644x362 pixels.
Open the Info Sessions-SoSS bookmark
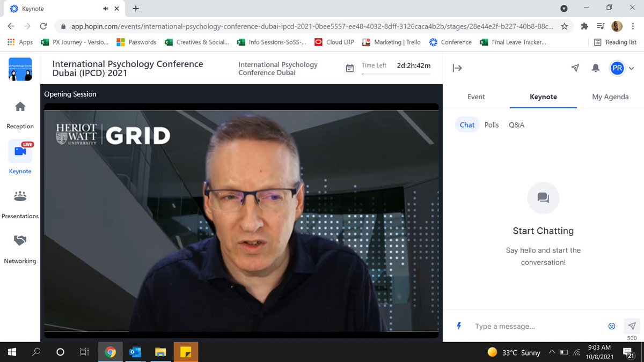coord(272,42)
